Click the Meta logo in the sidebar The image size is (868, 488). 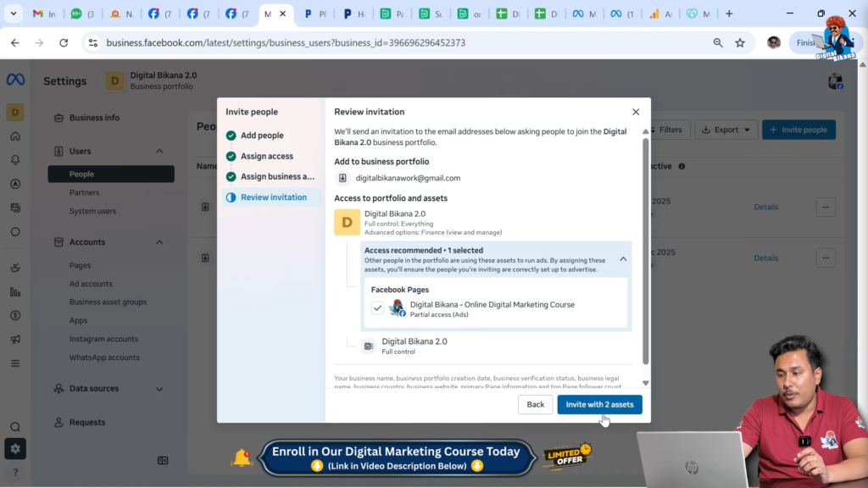14,80
